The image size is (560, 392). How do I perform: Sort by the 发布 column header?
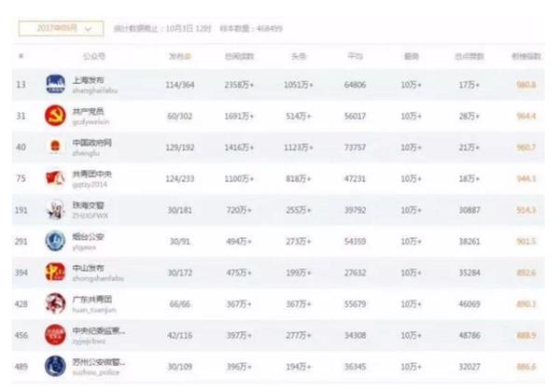point(179,56)
